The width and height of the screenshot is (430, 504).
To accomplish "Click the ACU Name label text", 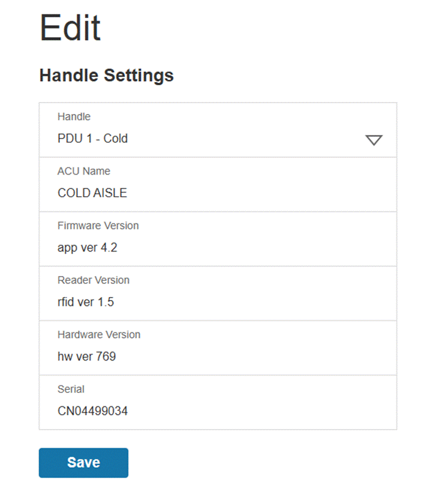I will tap(83, 171).
